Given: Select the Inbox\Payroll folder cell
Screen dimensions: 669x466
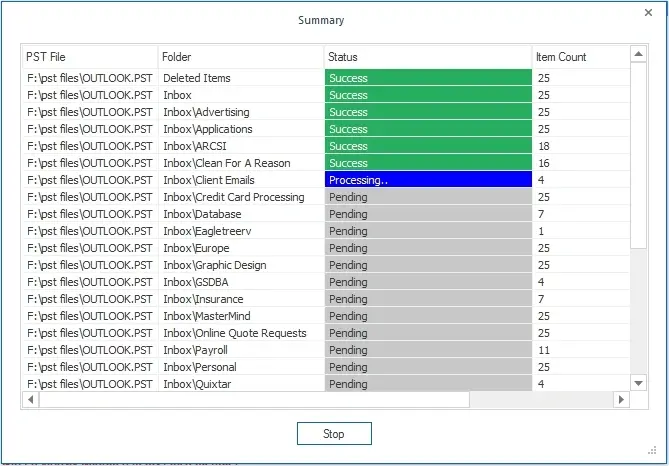Looking at the screenshot, I should [x=241, y=350].
